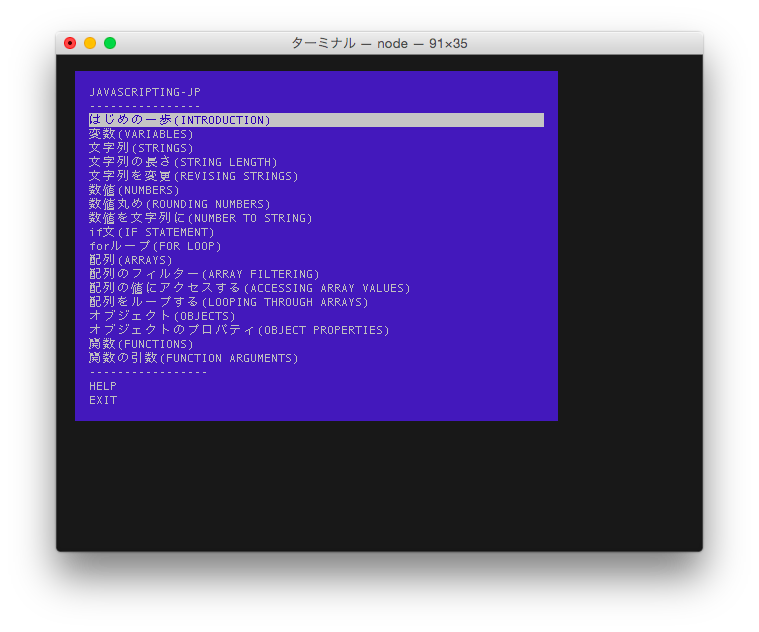Image resolution: width=759 pixels, height=632 pixels.
Task: Open the VARIABLES lesson
Action: [141, 134]
